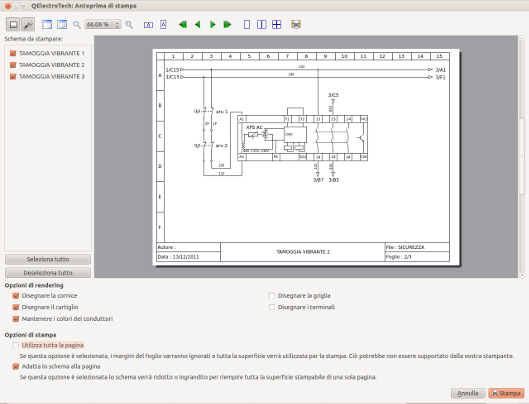Click the Annulla cancel button
The width and height of the screenshot is (529, 404).
(x=468, y=393)
